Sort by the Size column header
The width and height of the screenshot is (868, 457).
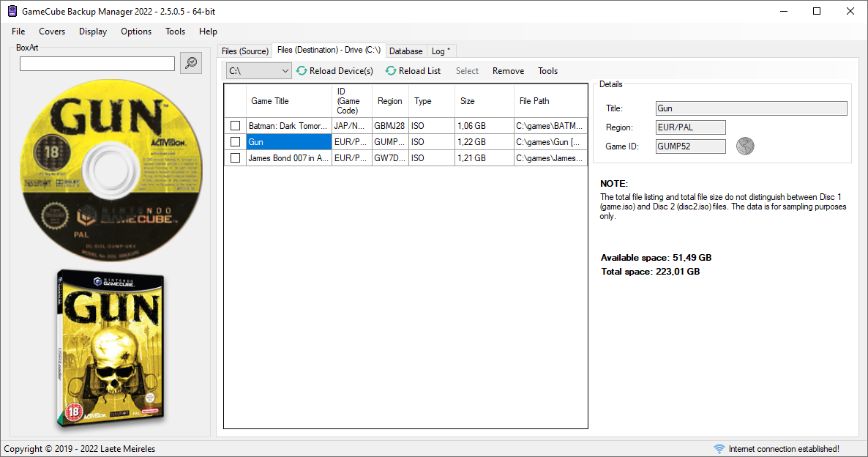pos(484,101)
